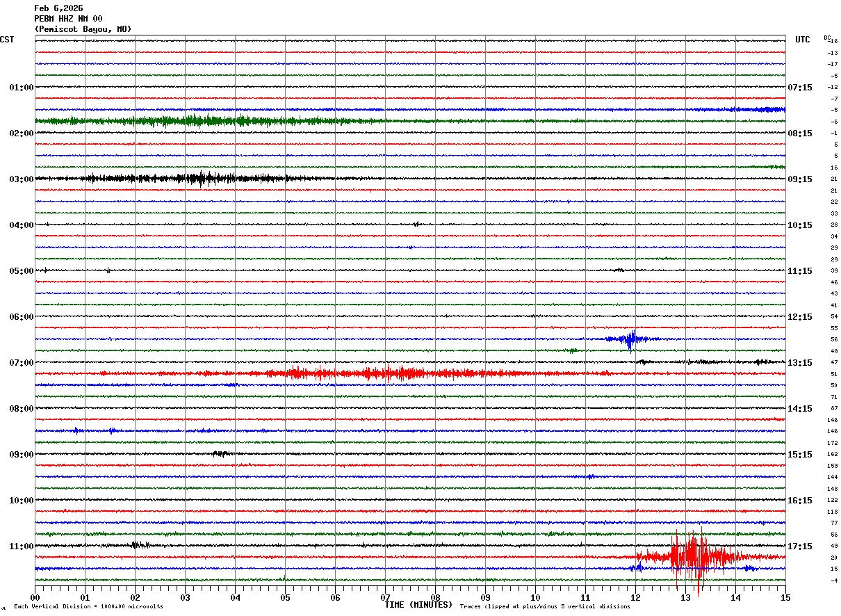Screen dimensions: 841x616
Task: Click the CST timezone label
Action: [7, 40]
